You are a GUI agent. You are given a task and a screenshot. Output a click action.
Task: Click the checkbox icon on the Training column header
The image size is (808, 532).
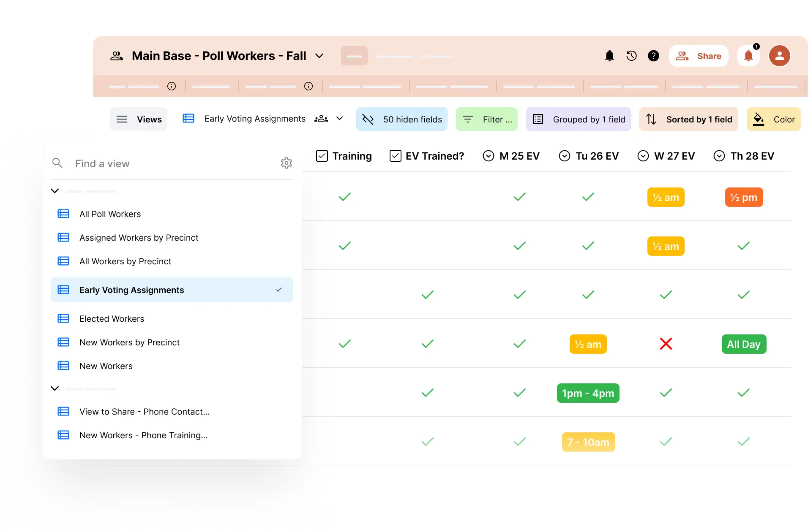click(x=322, y=156)
